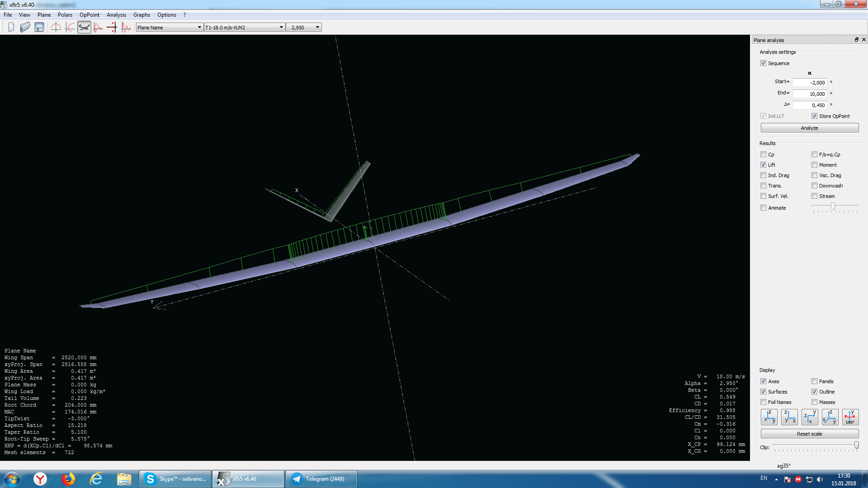868x488 pixels.
Task: Open the Analysis menu
Action: click(116, 15)
